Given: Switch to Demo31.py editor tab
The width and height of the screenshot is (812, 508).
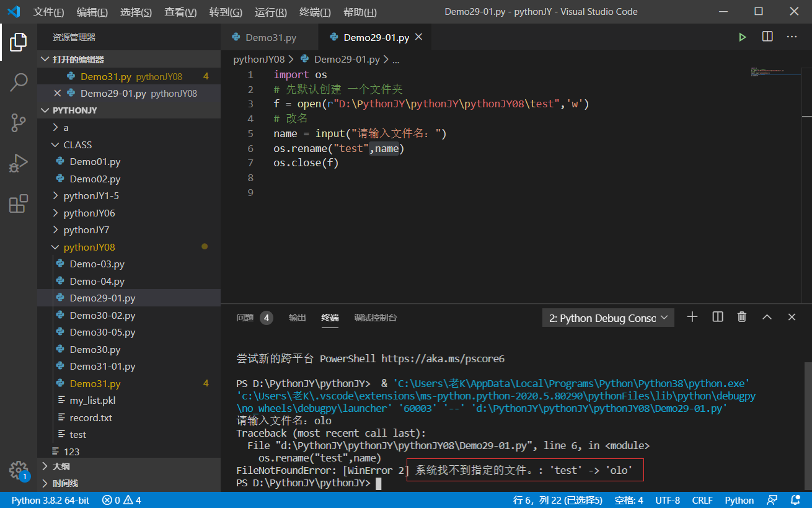Looking at the screenshot, I should pos(270,37).
